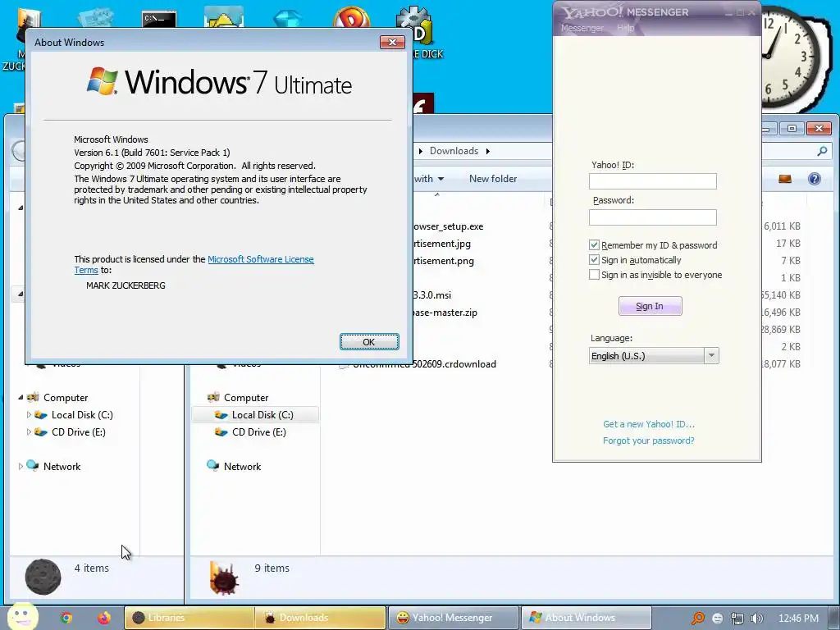Click network icon in system tray
Image resolution: width=840 pixels, height=630 pixels.
(x=737, y=619)
